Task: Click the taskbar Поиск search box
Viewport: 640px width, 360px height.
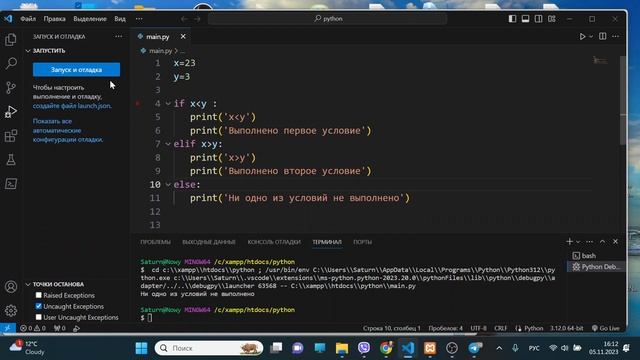Action: (x=209, y=348)
